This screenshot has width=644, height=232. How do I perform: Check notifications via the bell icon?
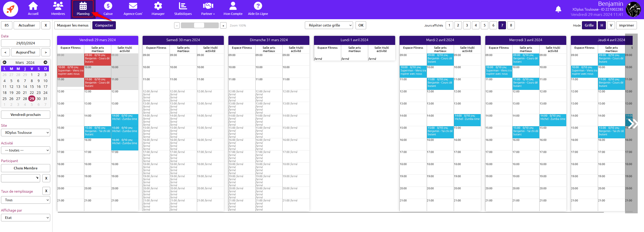558,9
